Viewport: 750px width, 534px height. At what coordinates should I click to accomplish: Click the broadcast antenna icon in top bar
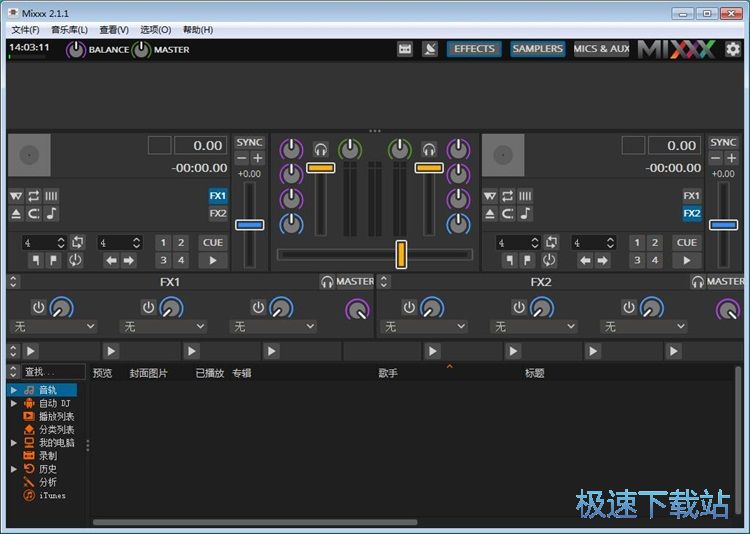point(430,49)
